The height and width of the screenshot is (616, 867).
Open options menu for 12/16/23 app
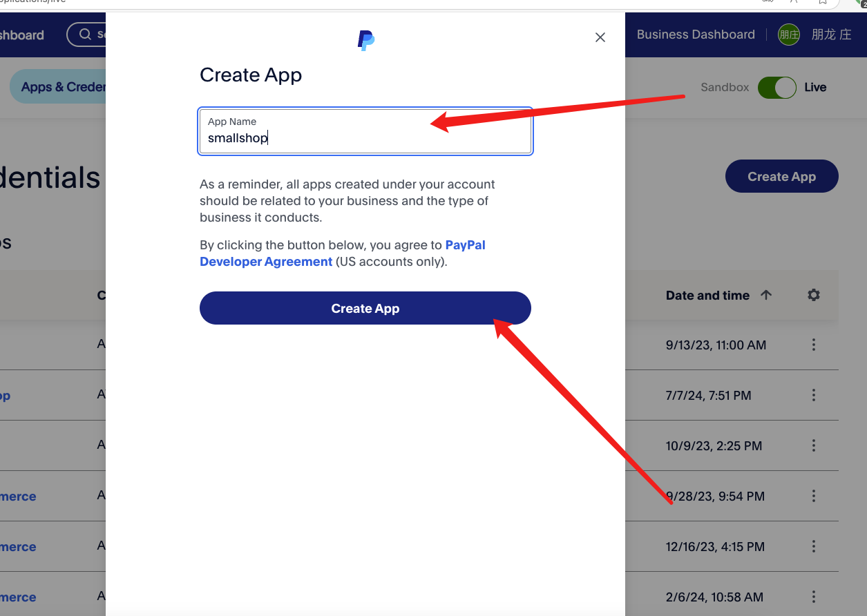(814, 546)
